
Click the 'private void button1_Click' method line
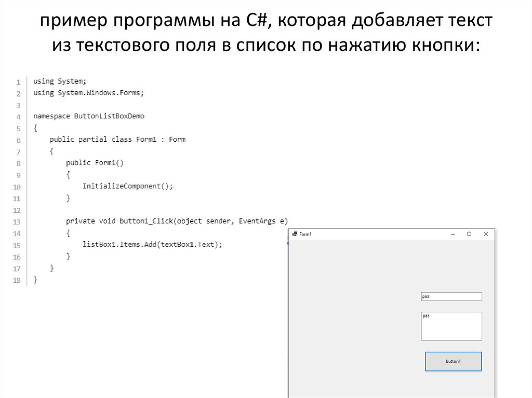177,222
